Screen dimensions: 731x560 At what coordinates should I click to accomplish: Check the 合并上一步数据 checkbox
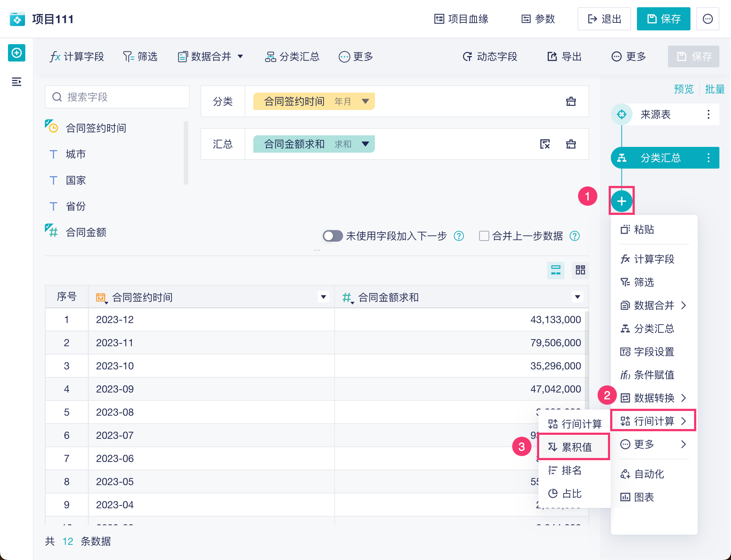click(x=484, y=236)
